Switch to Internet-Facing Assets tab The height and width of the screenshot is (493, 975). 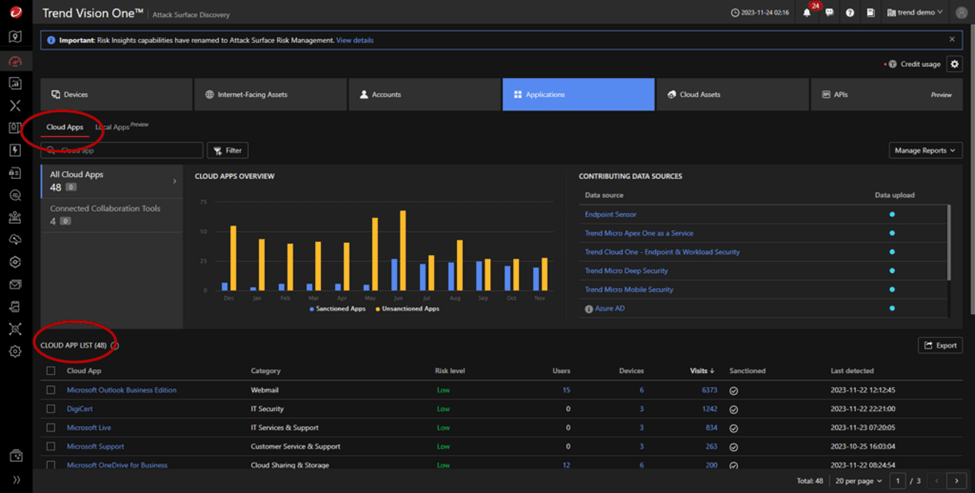click(x=270, y=94)
